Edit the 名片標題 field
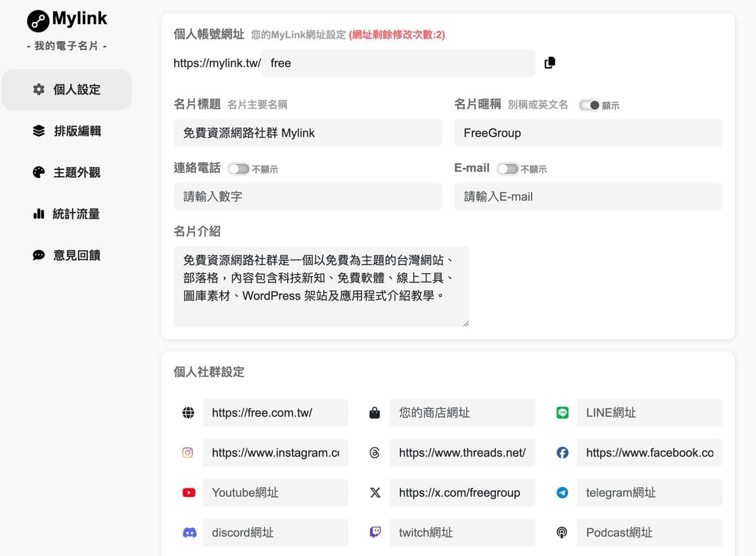 (308, 133)
